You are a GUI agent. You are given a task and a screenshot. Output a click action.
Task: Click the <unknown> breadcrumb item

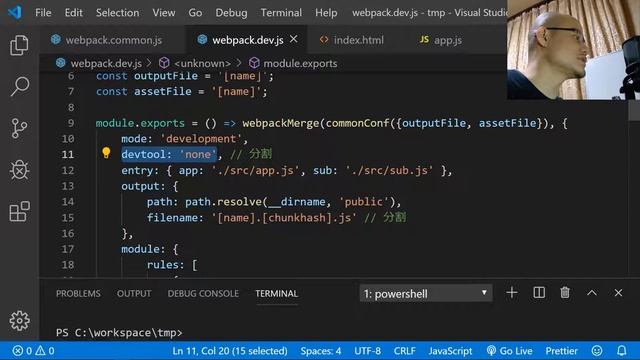[x=202, y=63]
